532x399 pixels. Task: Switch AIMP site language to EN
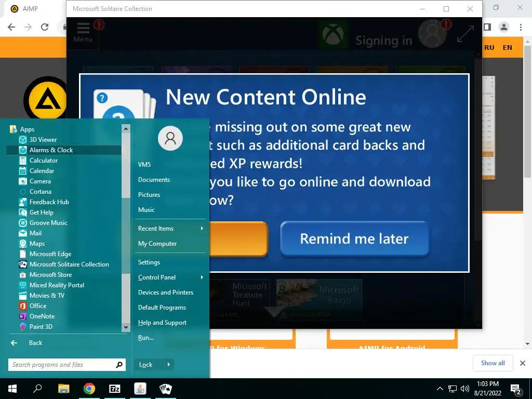click(507, 47)
